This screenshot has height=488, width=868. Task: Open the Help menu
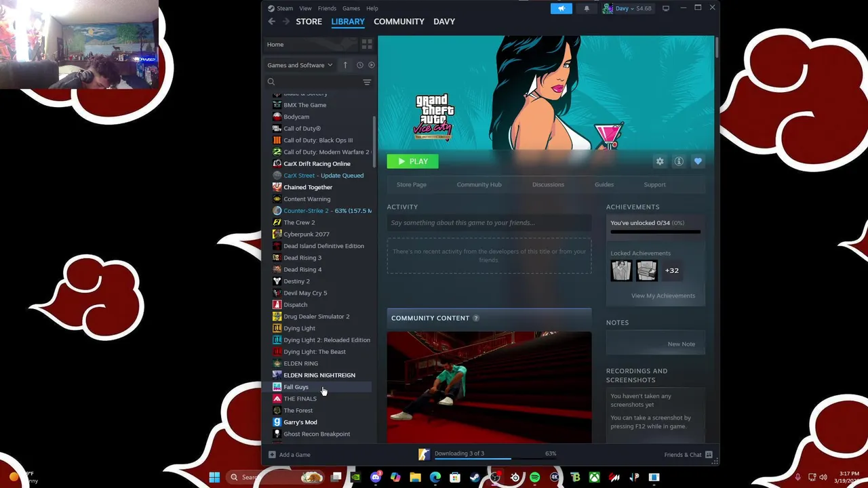tap(372, 8)
